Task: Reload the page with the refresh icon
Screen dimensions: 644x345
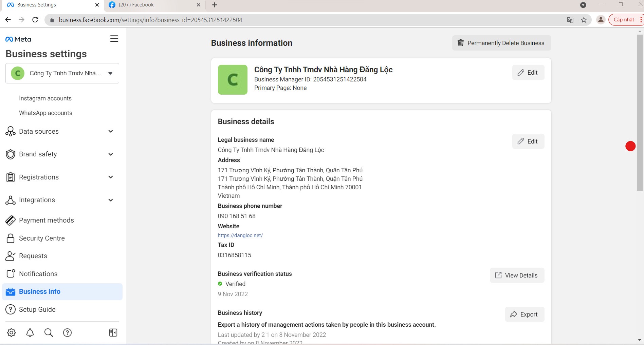Action: [x=35, y=20]
